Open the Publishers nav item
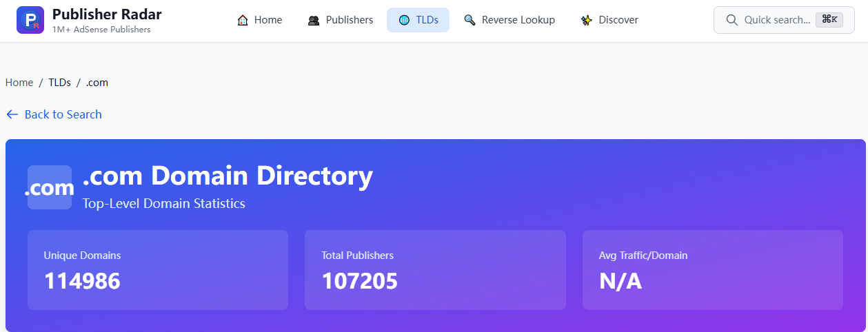 341,20
